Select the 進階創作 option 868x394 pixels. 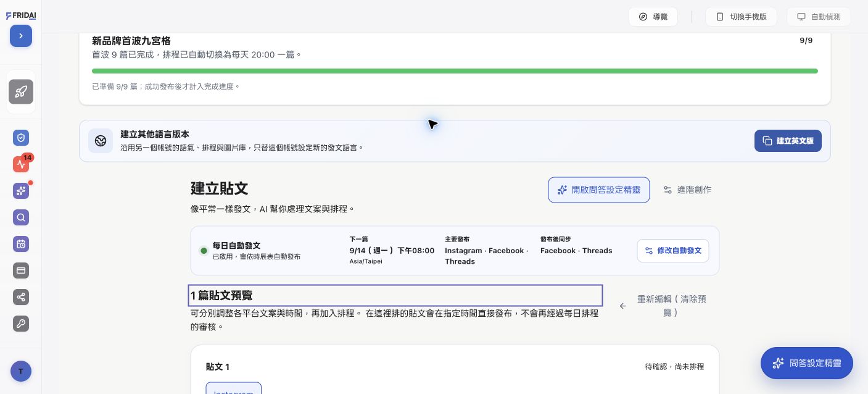tap(687, 190)
